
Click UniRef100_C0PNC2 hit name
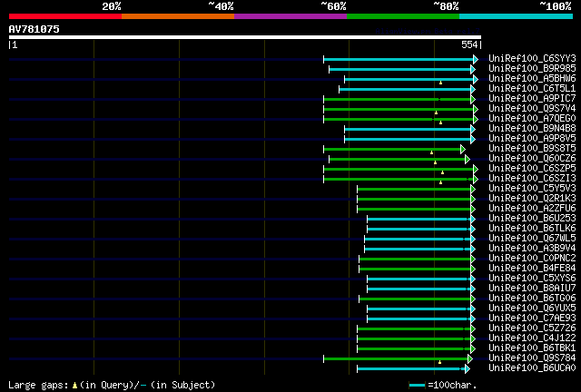[x=532, y=259]
